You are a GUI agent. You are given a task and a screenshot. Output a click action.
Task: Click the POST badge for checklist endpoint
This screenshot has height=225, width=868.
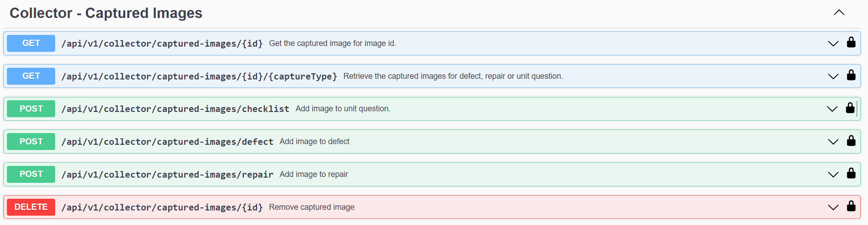[x=31, y=109]
